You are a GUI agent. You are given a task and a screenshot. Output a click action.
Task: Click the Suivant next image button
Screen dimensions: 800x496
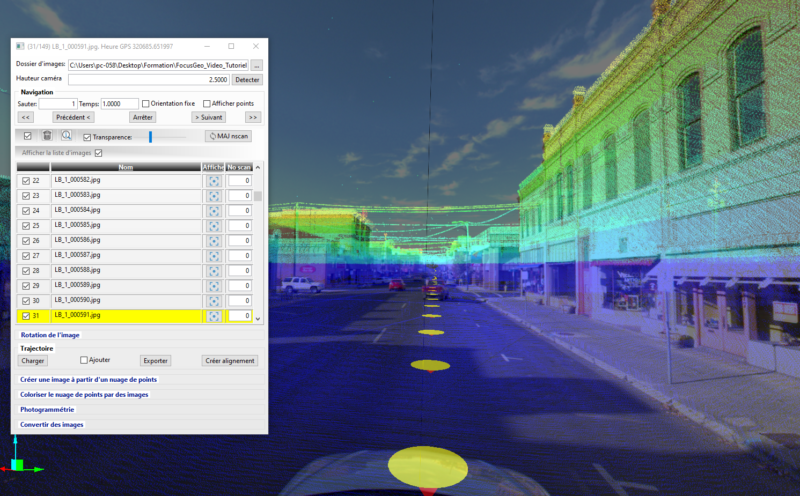point(209,117)
